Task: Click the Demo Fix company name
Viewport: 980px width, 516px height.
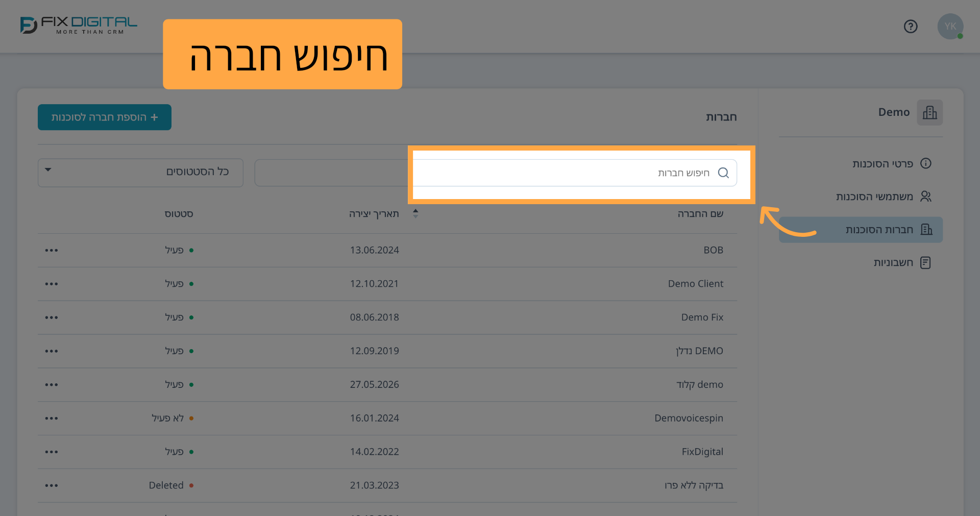Action: 702,317
